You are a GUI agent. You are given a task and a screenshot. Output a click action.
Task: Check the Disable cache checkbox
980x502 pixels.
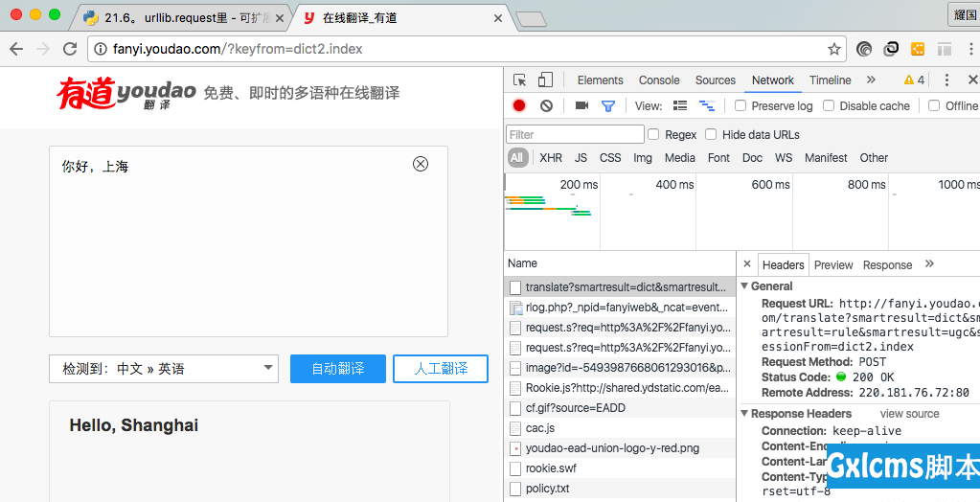829,106
